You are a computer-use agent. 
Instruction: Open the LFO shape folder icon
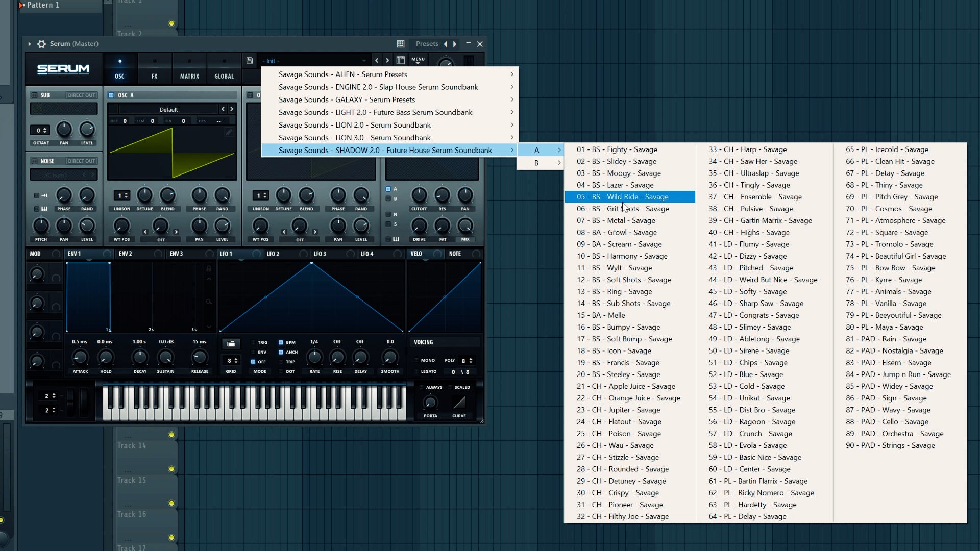point(231,344)
